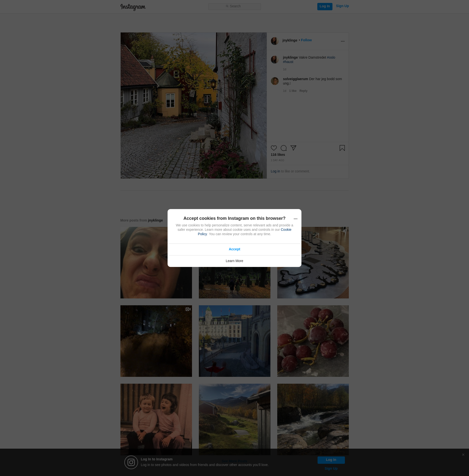The height and width of the screenshot is (476, 469).
Task: Follow jnyklinge
Action: (306, 40)
